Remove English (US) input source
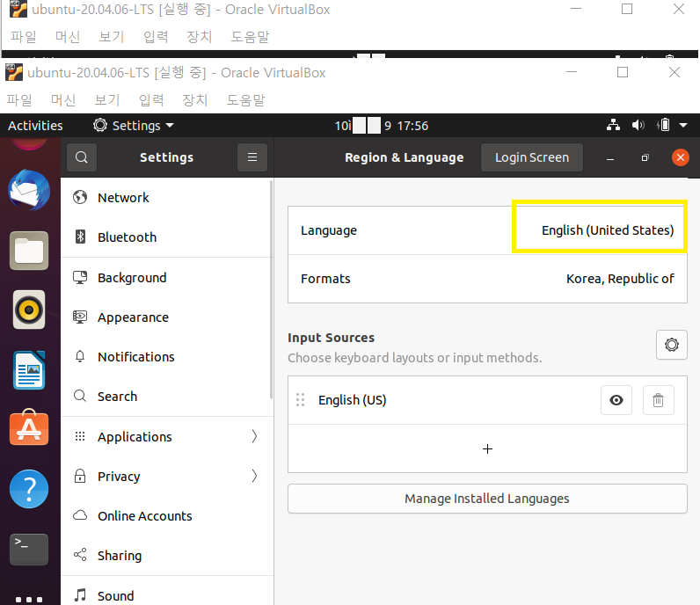 click(x=658, y=400)
